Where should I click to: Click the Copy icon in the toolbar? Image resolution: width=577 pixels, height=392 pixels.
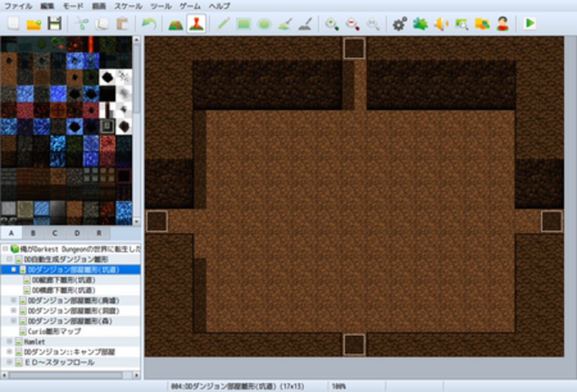pos(102,23)
